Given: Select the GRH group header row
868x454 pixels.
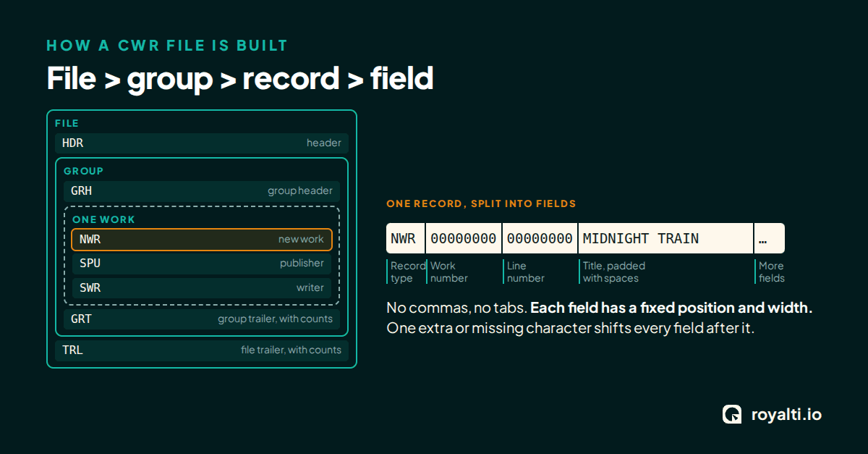Looking at the screenshot, I should coord(202,191).
